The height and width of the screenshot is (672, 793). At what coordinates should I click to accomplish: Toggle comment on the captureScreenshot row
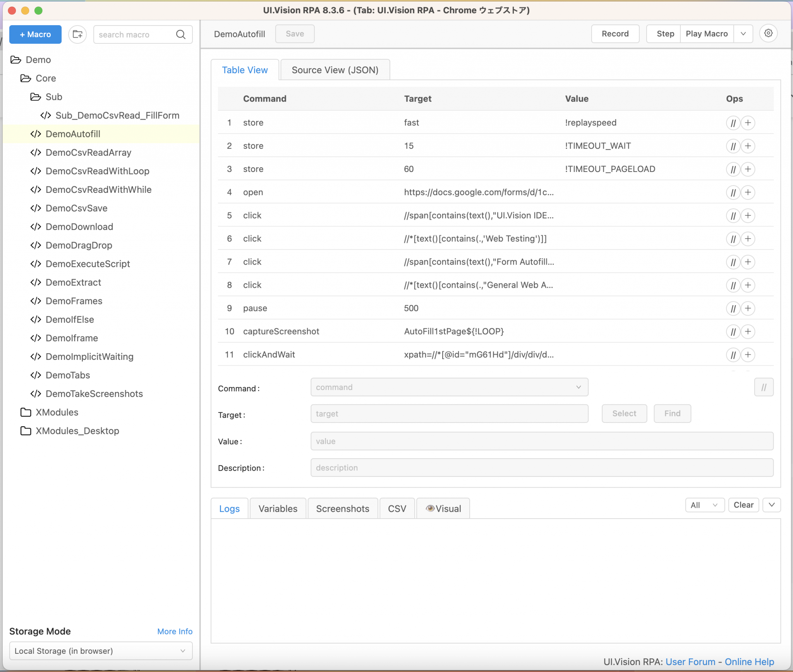pyautogui.click(x=733, y=332)
